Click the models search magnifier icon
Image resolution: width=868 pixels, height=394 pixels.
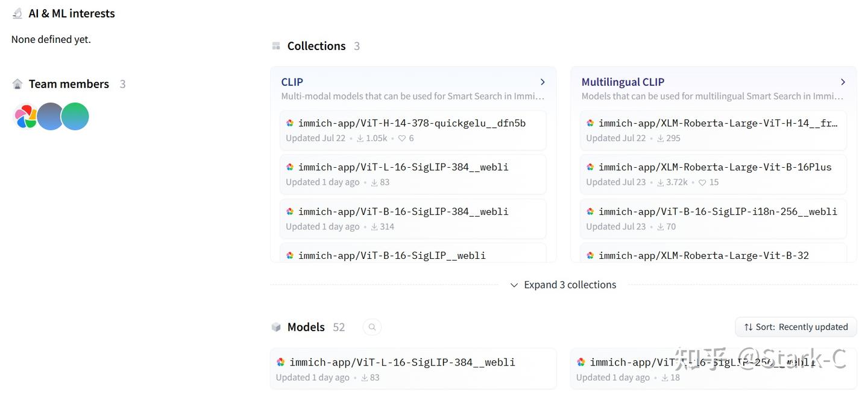372,327
